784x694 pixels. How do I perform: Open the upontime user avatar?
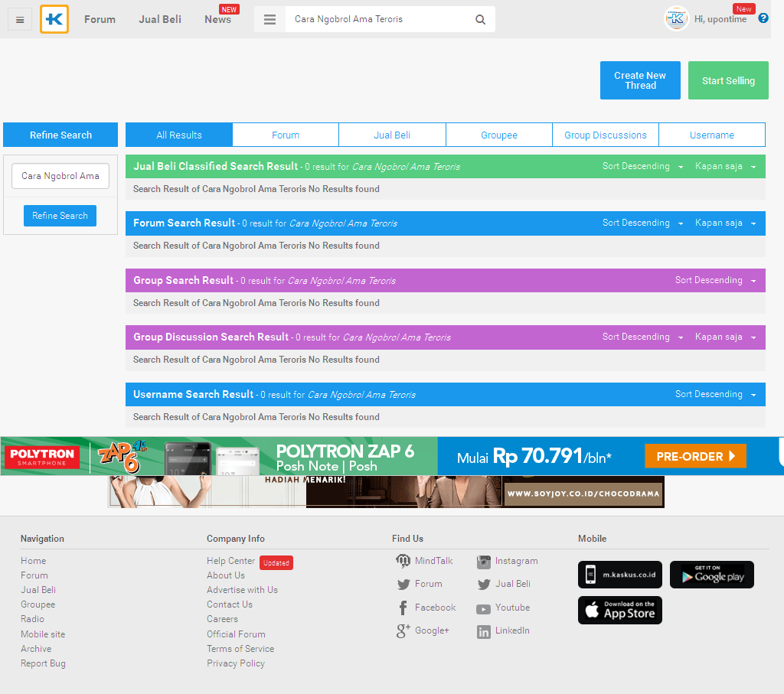[x=676, y=18]
